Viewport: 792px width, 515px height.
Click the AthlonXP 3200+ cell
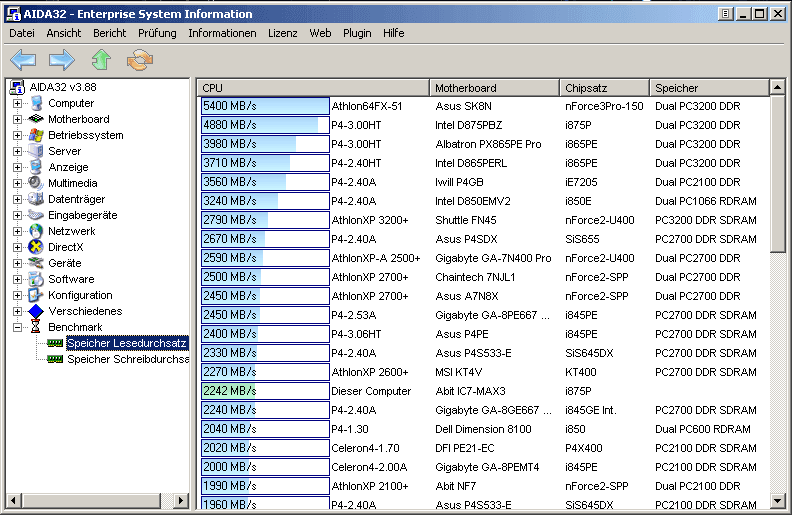coord(370,220)
